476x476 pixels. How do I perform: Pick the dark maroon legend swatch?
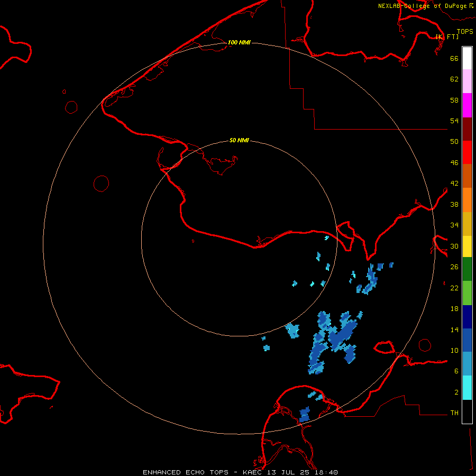tap(467, 129)
